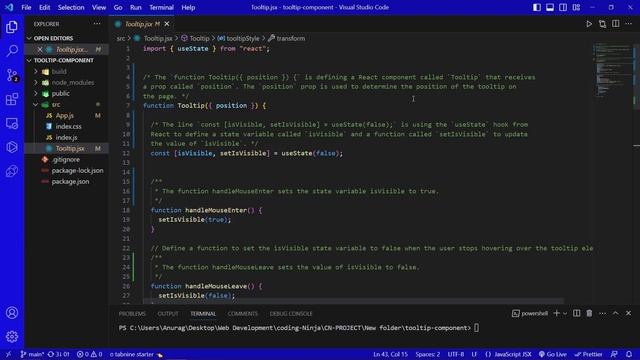Collapse the src folder
This screenshot has width=640, height=360.
(56, 104)
